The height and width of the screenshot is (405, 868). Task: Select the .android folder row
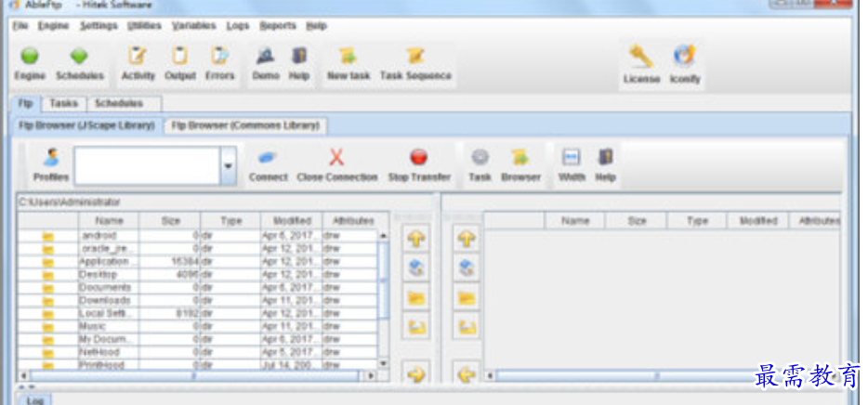coord(198,235)
